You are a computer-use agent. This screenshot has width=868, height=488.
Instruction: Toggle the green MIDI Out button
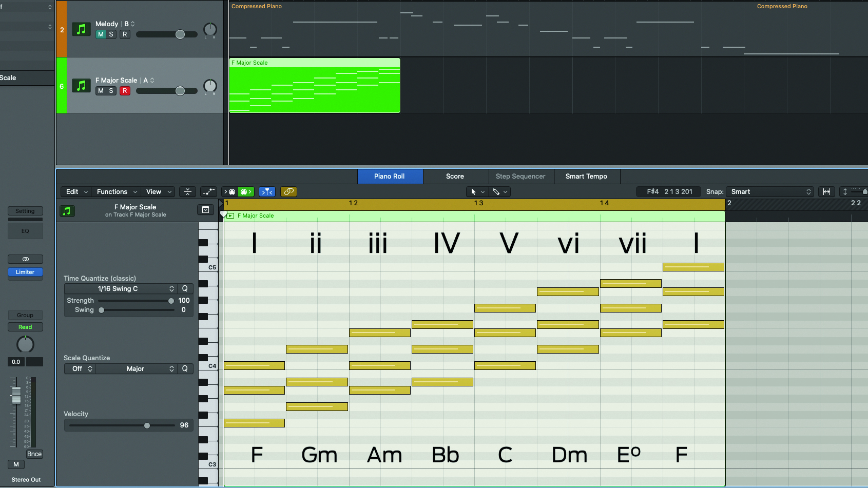coord(246,191)
